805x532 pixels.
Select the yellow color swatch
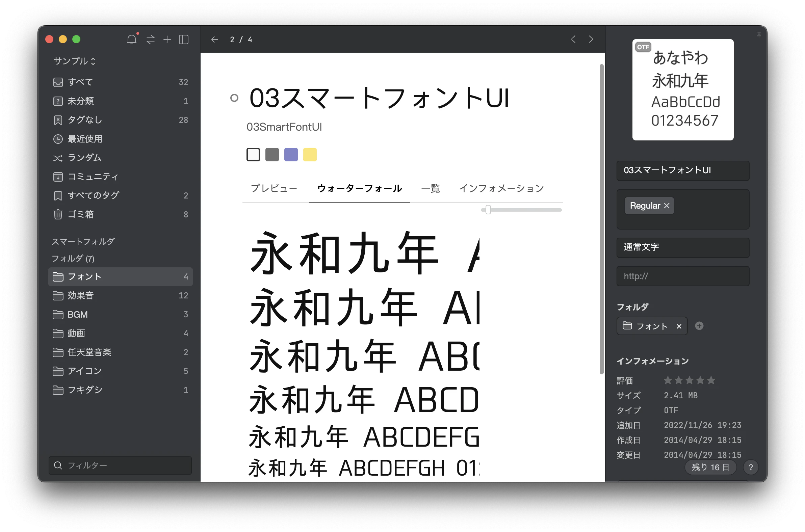[310, 154]
